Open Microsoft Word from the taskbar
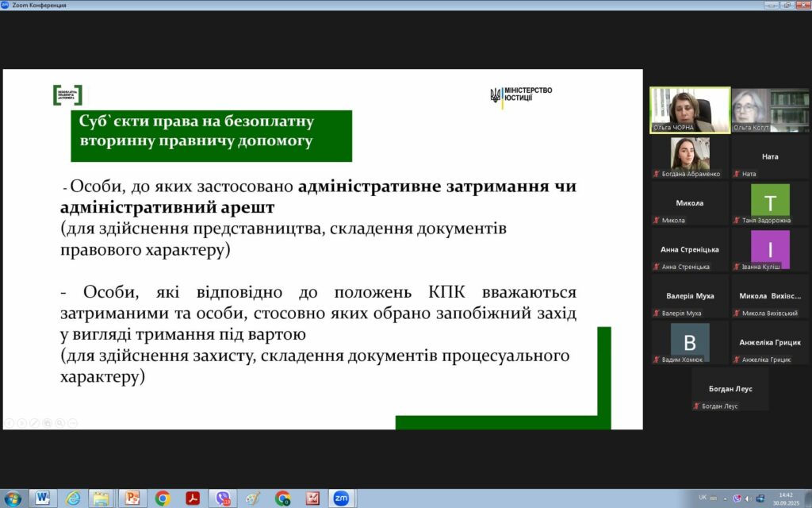This screenshot has height=508, width=812. pos(43,498)
